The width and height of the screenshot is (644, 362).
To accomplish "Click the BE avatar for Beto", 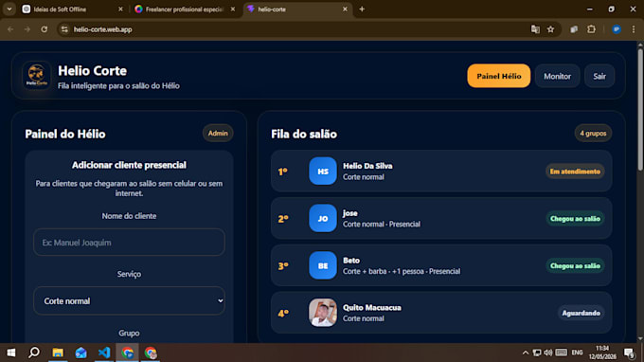I will (x=323, y=265).
